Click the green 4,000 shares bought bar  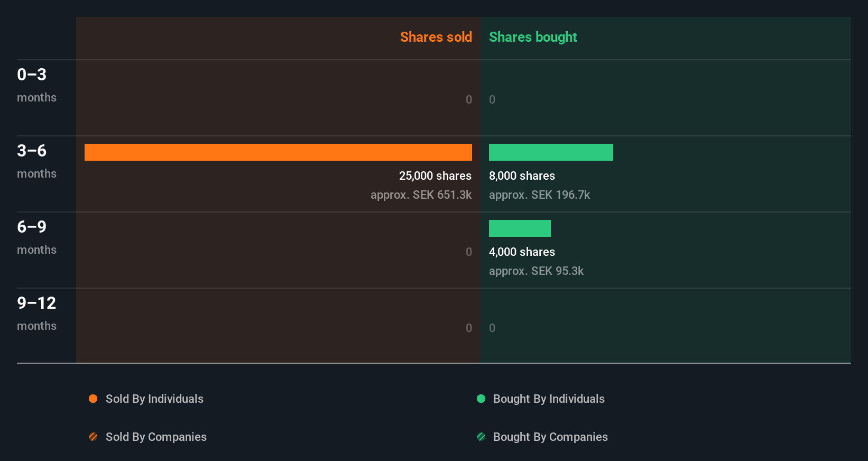click(520, 228)
